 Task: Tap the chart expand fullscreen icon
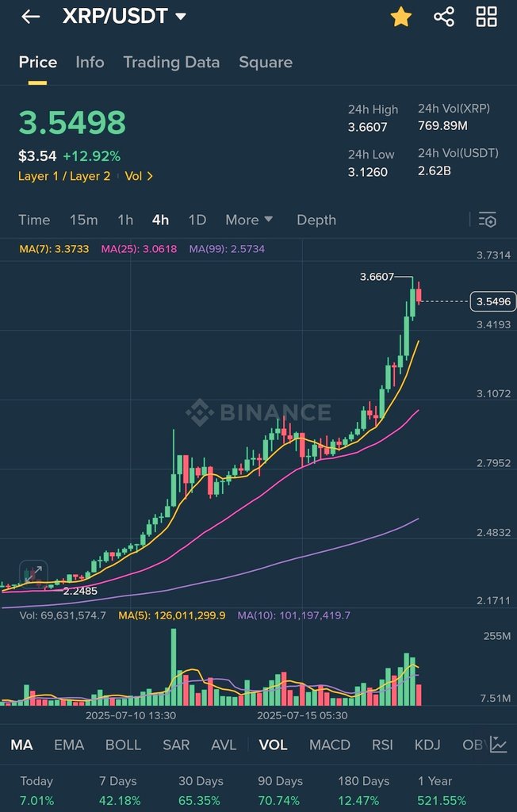click(x=33, y=574)
